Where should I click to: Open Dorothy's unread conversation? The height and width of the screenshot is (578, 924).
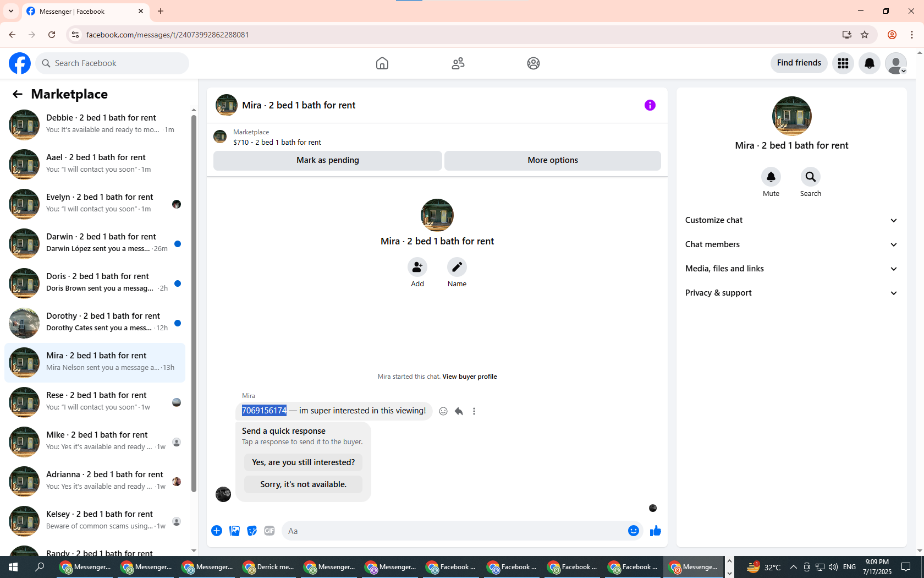[95, 323]
